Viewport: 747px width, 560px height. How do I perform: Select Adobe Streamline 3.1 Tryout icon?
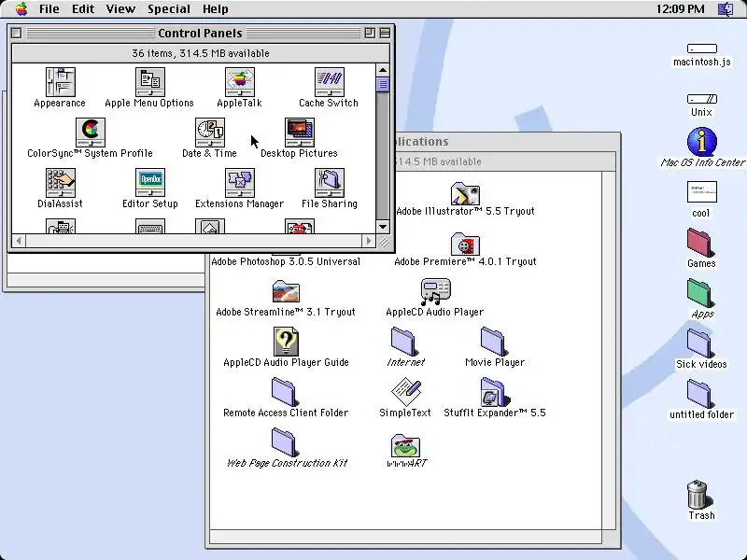286,291
